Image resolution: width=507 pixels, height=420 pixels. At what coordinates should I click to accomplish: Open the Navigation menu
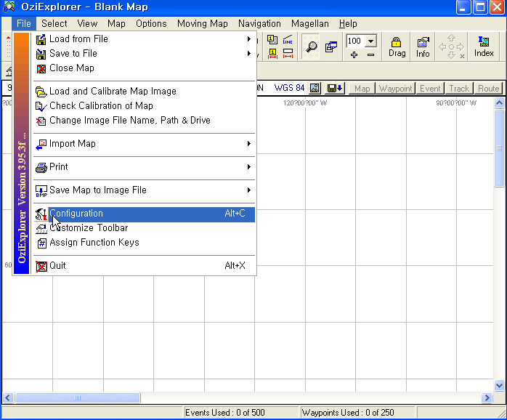pyautogui.click(x=259, y=24)
